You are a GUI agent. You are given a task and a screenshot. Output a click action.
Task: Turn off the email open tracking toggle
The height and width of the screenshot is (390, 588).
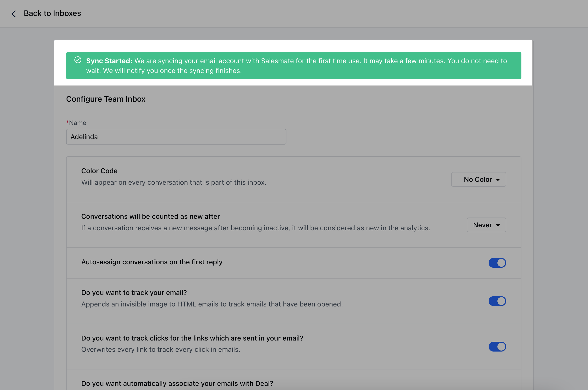(x=497, y=301)
